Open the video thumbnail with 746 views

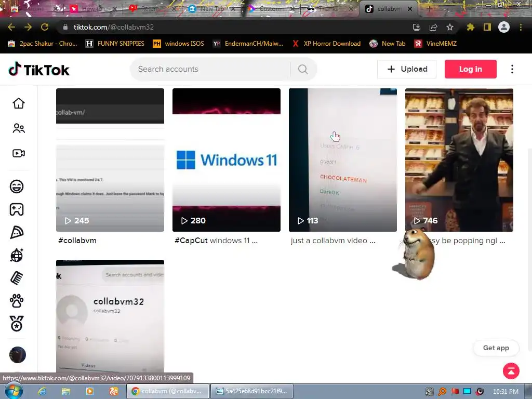(459, 160)
